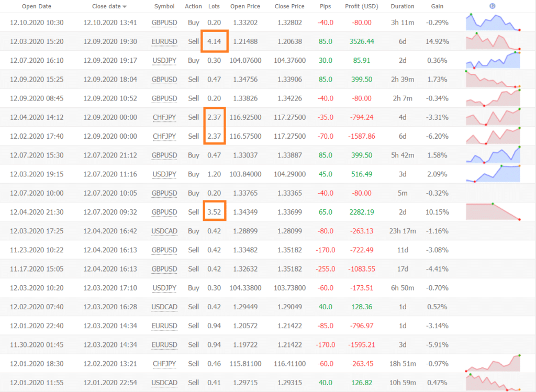
Task: Sort the table by Profit (USD)
Action: click(361, 6)
